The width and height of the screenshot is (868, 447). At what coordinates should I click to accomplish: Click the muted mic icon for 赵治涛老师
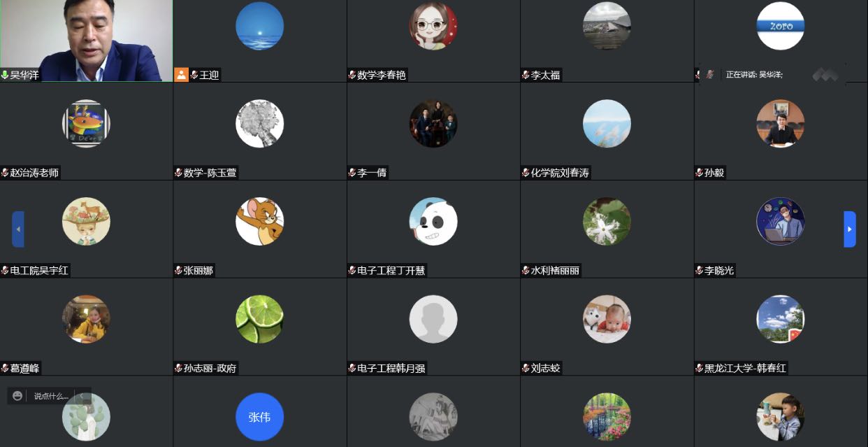[x=5, y=173]
